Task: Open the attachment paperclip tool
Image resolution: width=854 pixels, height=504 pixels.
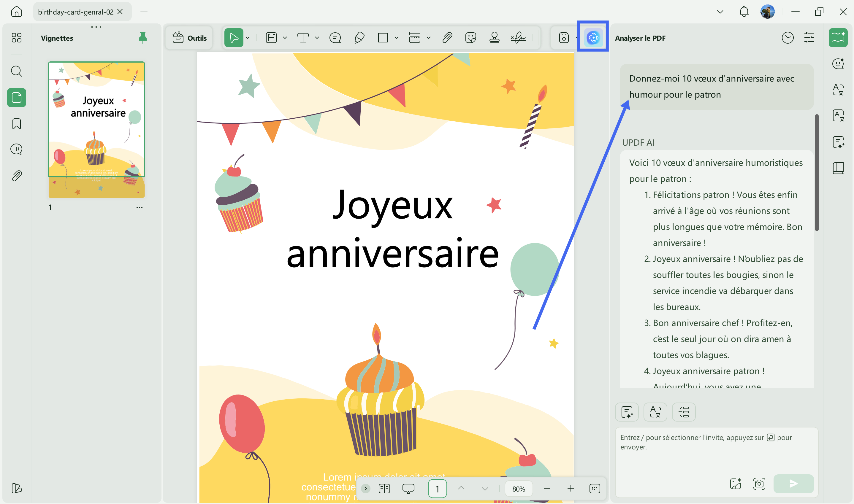Action: pyautogui.click(x=447, y=37)
